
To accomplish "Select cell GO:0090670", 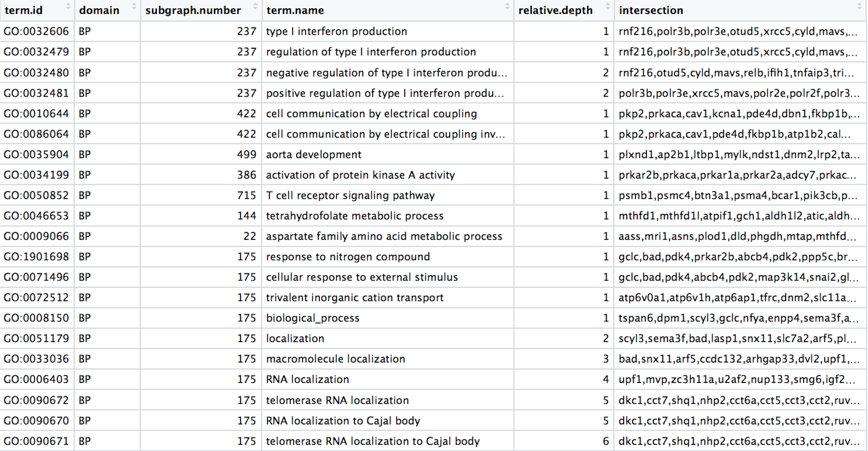I will tap(37, 421).
